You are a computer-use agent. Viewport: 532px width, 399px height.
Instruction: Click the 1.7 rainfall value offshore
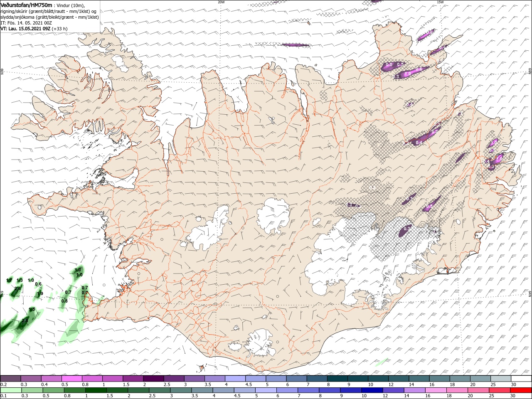[x=9, y=280]
